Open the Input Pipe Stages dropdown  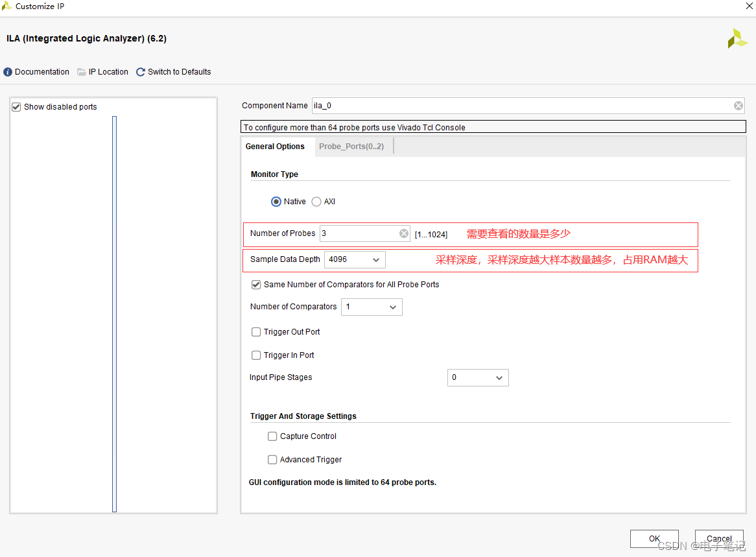point(478,377)
